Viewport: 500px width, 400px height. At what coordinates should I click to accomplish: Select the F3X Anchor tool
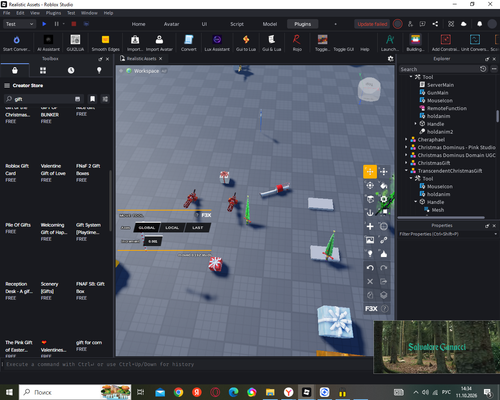point(370,213)
